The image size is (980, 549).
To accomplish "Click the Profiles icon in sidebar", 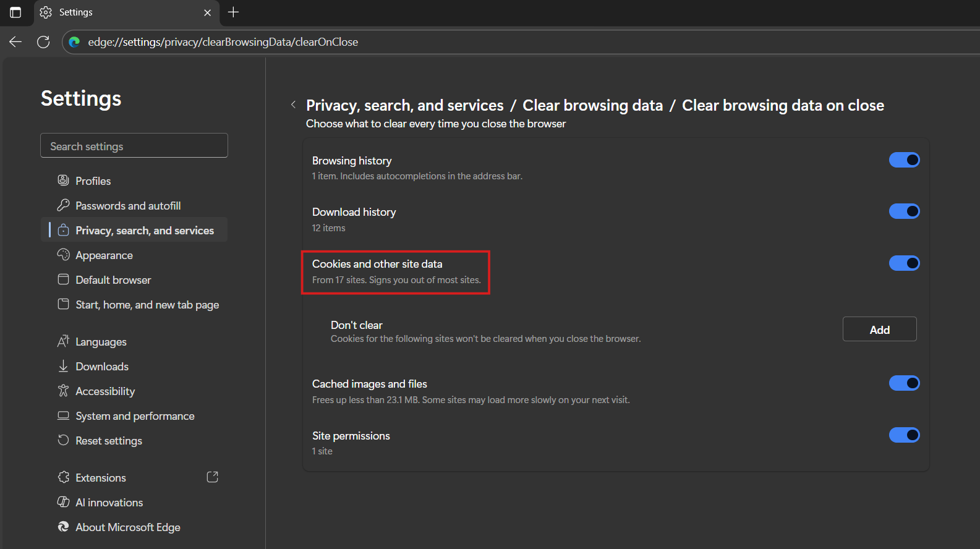I will point(63,181).
